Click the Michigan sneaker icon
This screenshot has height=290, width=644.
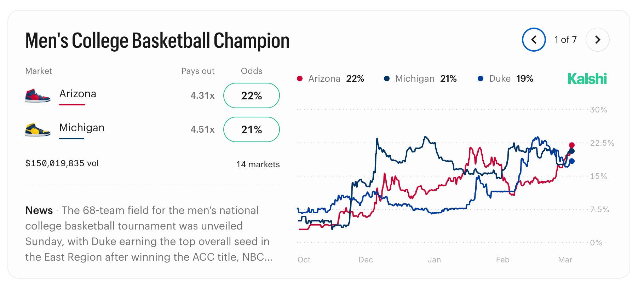pos(38,129)
